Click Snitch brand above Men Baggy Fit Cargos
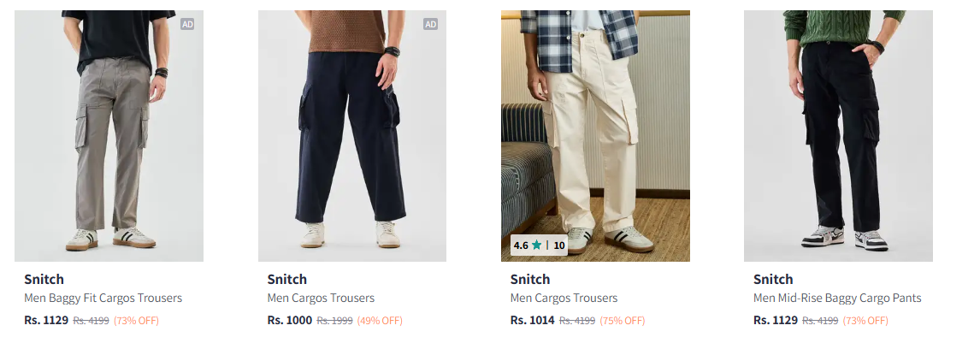Viewport: 980px width, 349px height. click(x=44, y=279)
